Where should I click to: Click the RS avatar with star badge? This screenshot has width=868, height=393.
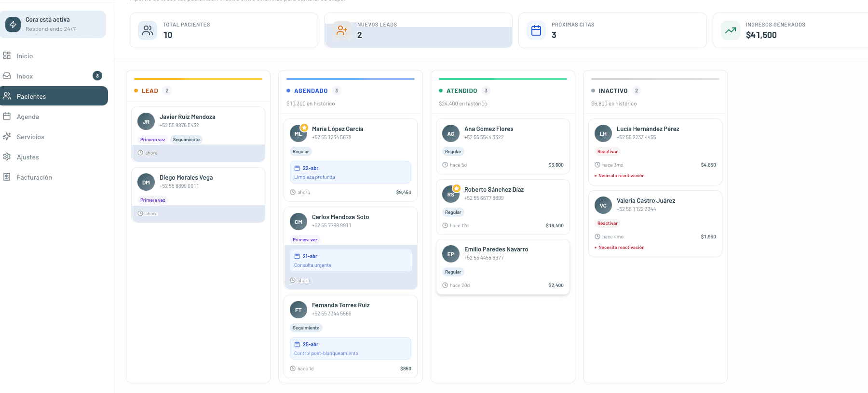pyautogui.click(x=451, y=195)
